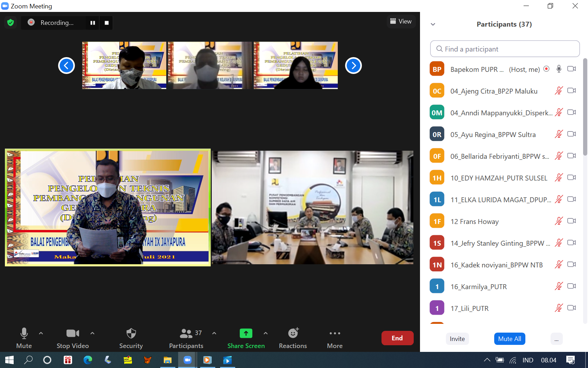Expand audio options arrow next to Mute
This screenshot has width=588, height=368.
click(41, 333)
